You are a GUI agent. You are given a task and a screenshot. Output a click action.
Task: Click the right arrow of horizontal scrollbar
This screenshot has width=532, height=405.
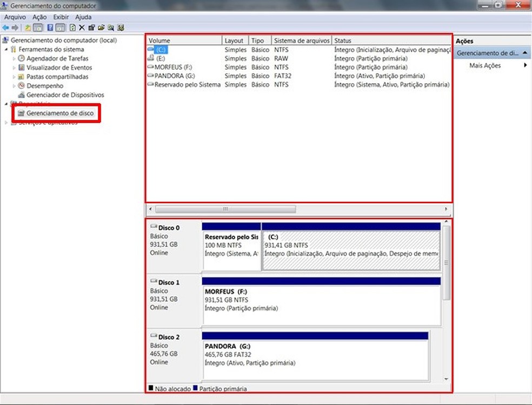pos(446,209)
